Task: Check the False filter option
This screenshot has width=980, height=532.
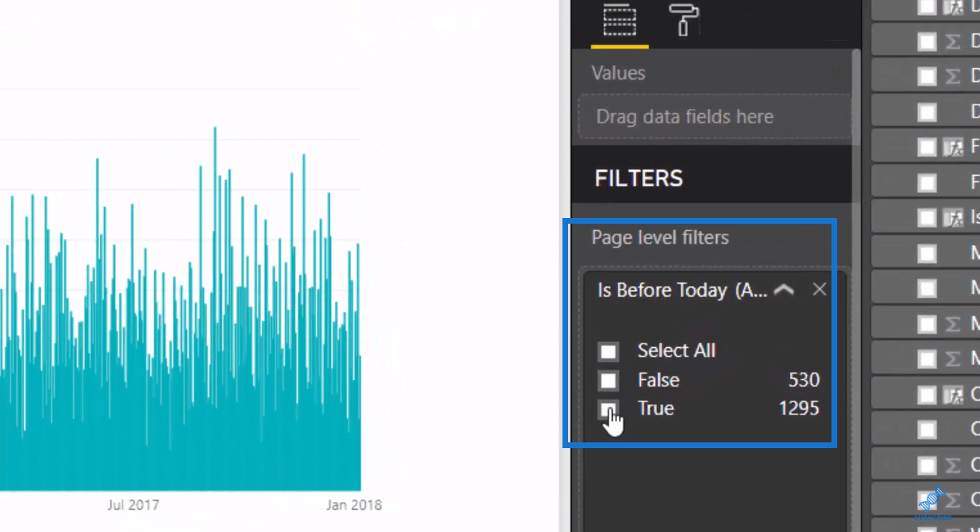Action: click(608, 380)
